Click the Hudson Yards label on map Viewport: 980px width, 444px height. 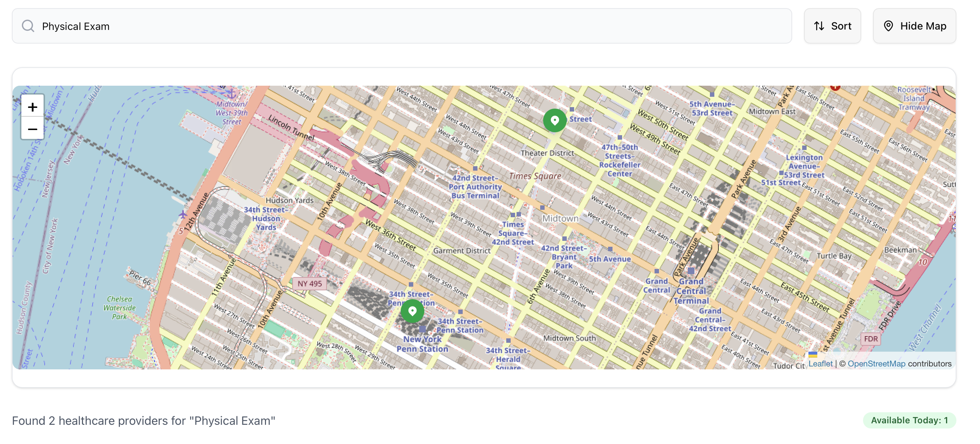tap(290, 200)
